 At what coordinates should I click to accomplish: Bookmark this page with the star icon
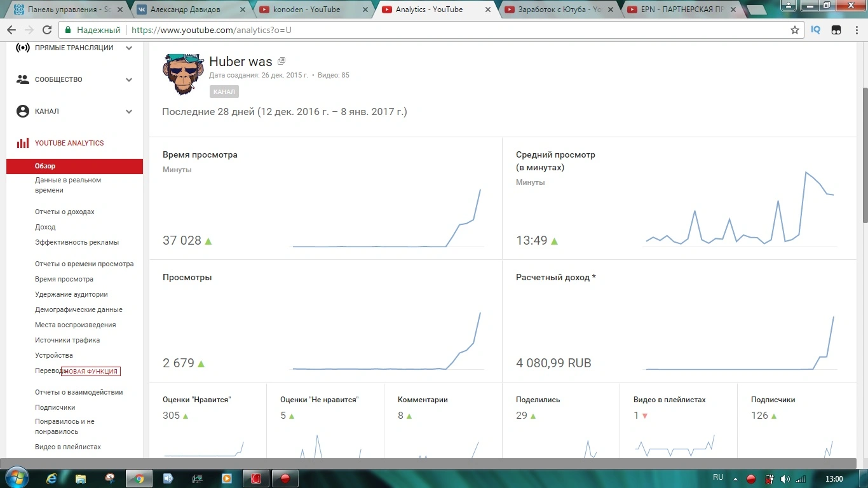point(794,30)
